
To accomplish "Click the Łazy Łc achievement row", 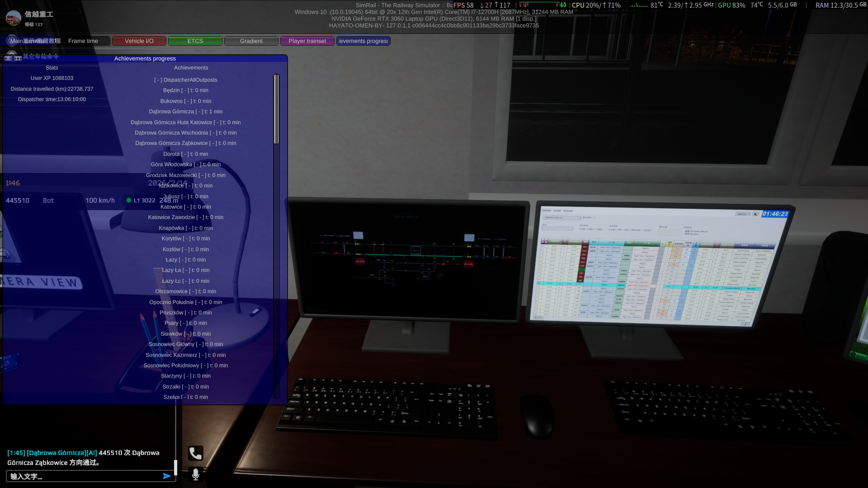I will [186, 281].
